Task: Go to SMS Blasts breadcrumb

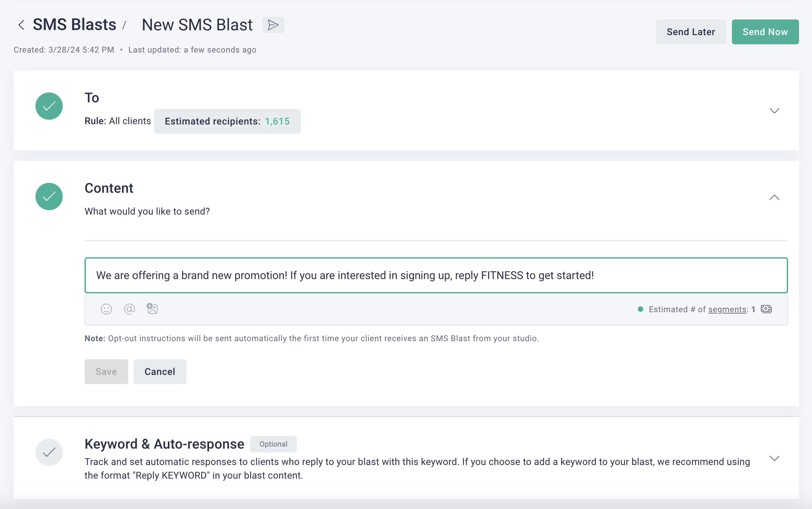Action: [x=74, y=25]
